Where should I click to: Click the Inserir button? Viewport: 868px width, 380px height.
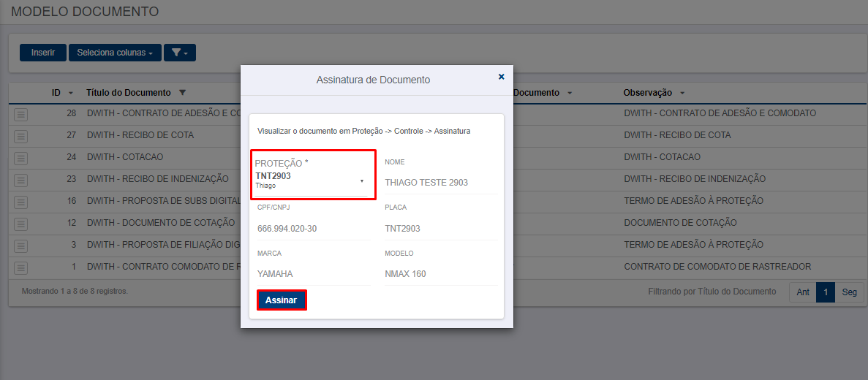tap(43, 53)
